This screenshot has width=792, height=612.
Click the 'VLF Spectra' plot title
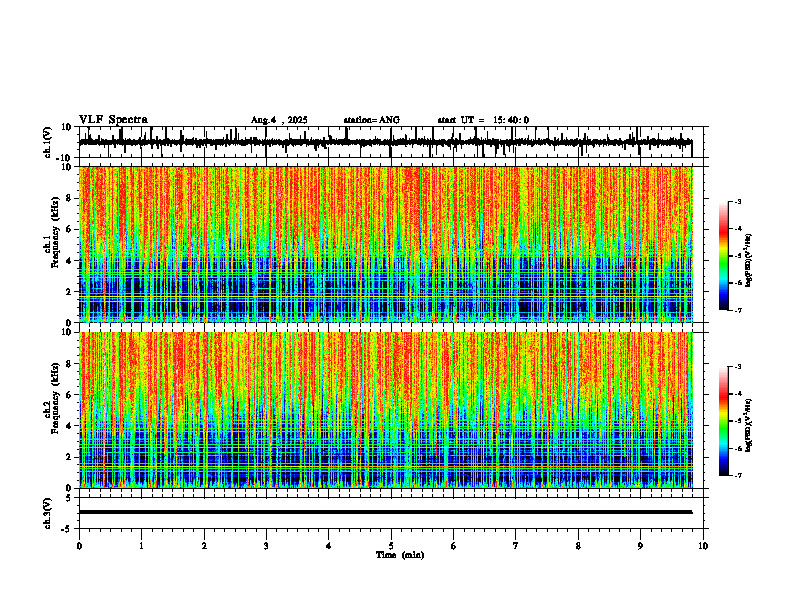tap(113, 120)
